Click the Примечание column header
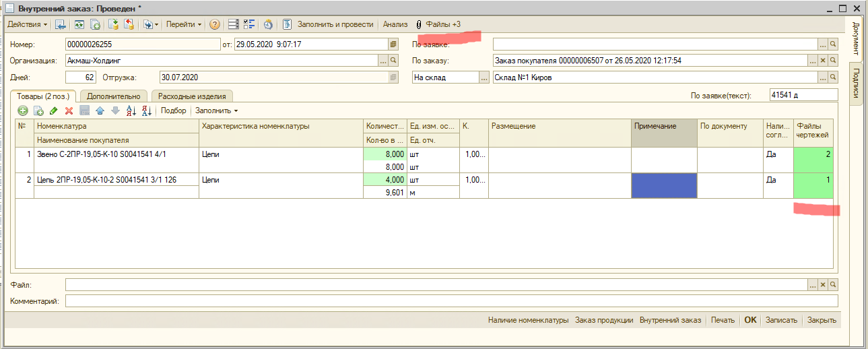Image resolution: width=868 pixels, height=349 pixels. pos(664,133)
